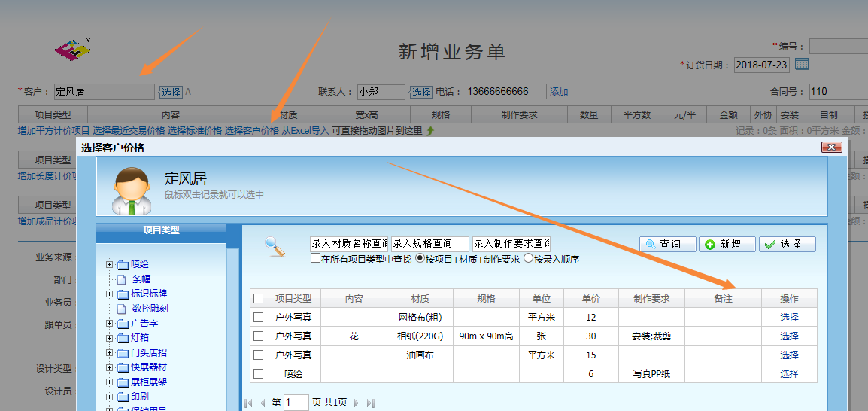The image size is (868, 411).
Task: Go to the previous page of results
Action: click(262, 403)
